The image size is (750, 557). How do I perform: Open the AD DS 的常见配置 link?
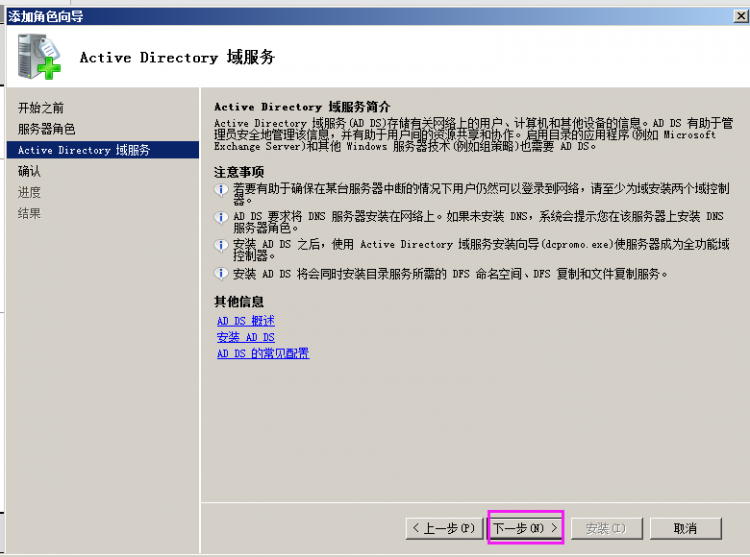pyautogui.click(x=263, y=353)
